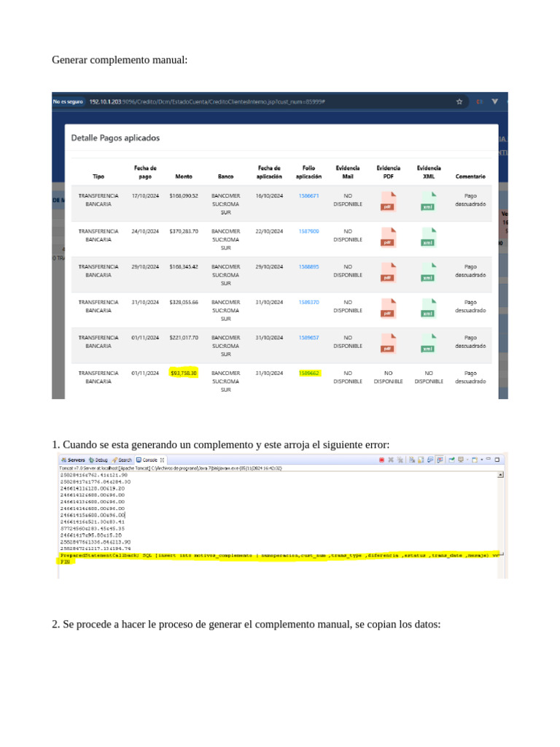
Task: Click the console scrollbar up arrow
Action: click(x=500, y=475)
